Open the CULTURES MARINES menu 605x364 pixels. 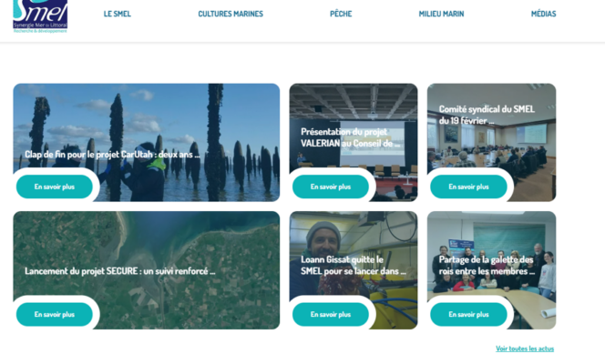point(231,14)
